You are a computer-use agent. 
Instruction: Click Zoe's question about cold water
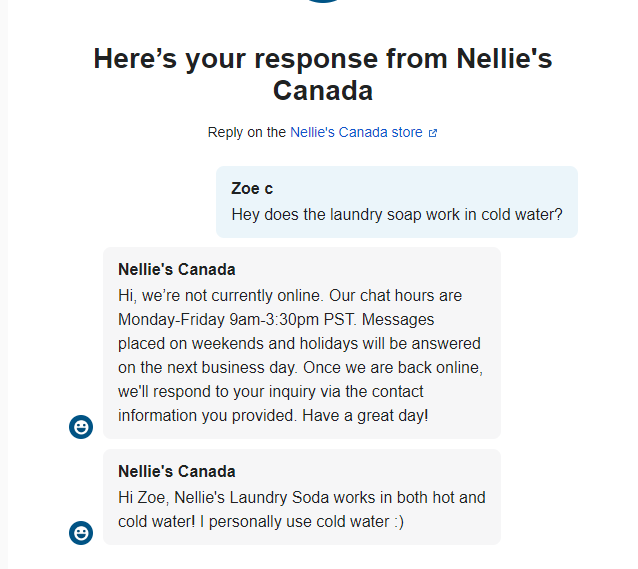396,214
